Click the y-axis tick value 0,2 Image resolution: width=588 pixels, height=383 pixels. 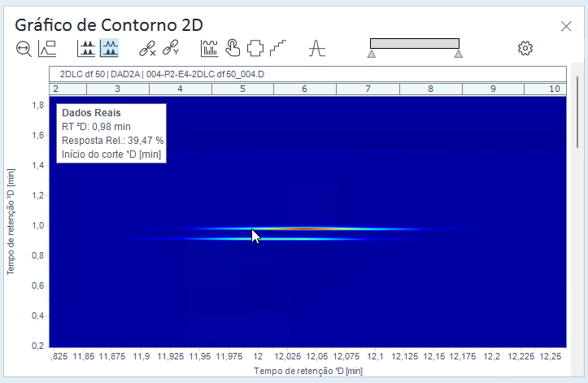point(38,346)
